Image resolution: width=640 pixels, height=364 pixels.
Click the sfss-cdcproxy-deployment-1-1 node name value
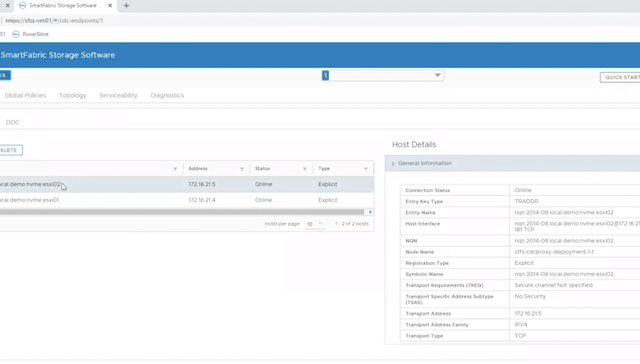[554, 252]
